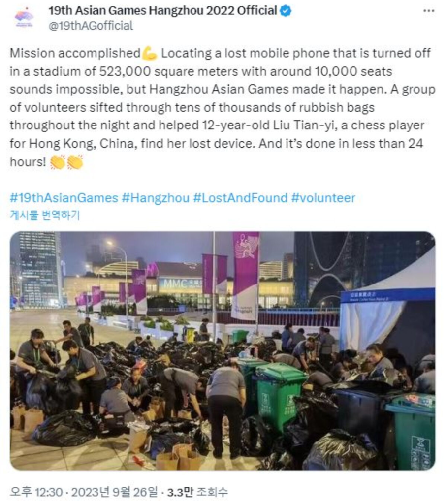Click the flexed bicep emoji
The height and width of the screenshot is (504, 447).
click(150, 53)
